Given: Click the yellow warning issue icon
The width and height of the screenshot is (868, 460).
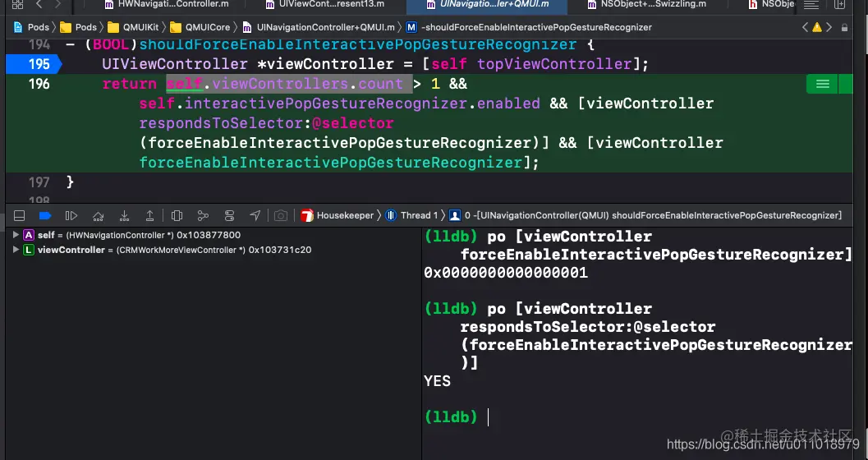Looking at the screenshot, I should [817, 27].
